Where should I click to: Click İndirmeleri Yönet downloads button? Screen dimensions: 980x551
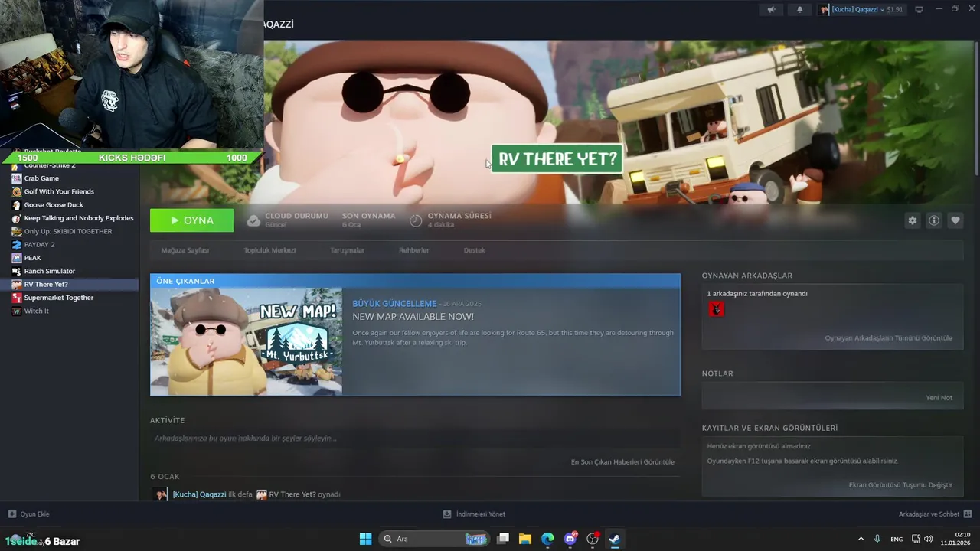coord(474,514)
